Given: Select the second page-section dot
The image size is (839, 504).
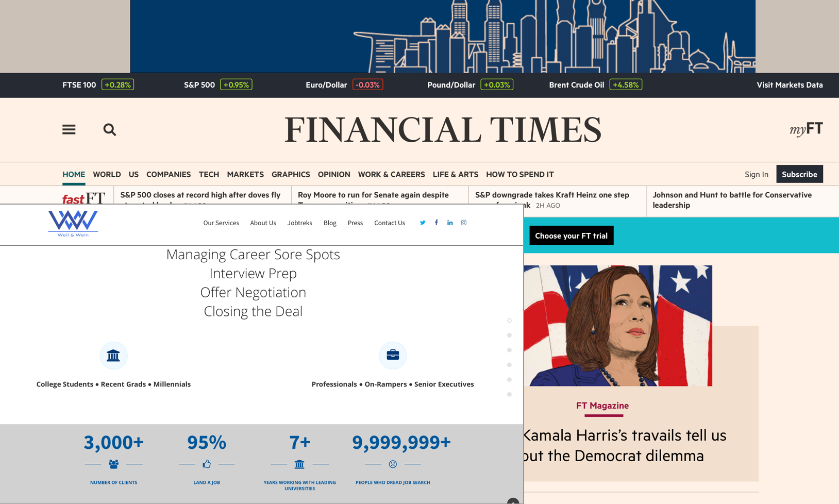Looking at the screenshot, I should 509,335.
